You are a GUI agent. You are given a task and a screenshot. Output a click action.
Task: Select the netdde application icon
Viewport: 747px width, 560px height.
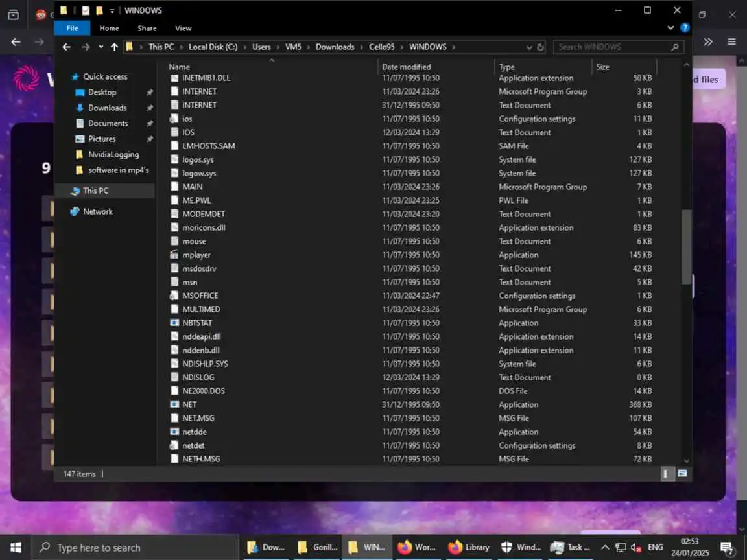point(174,432)
